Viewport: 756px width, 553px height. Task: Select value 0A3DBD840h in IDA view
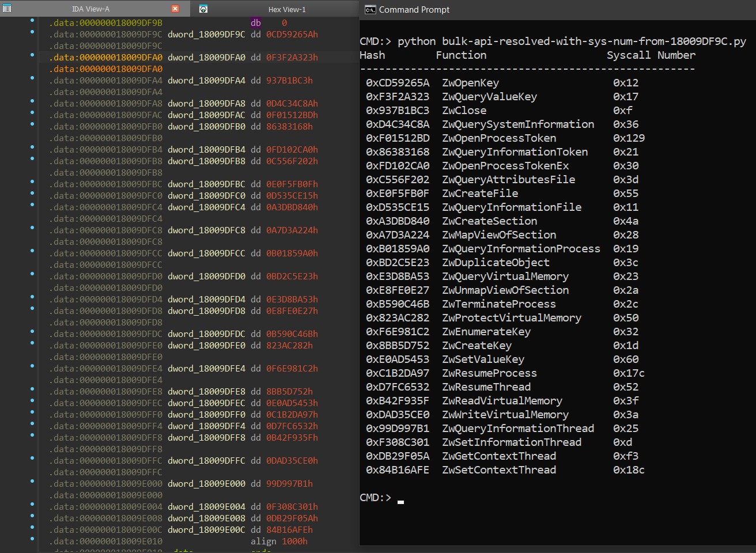tap(292, 207)
